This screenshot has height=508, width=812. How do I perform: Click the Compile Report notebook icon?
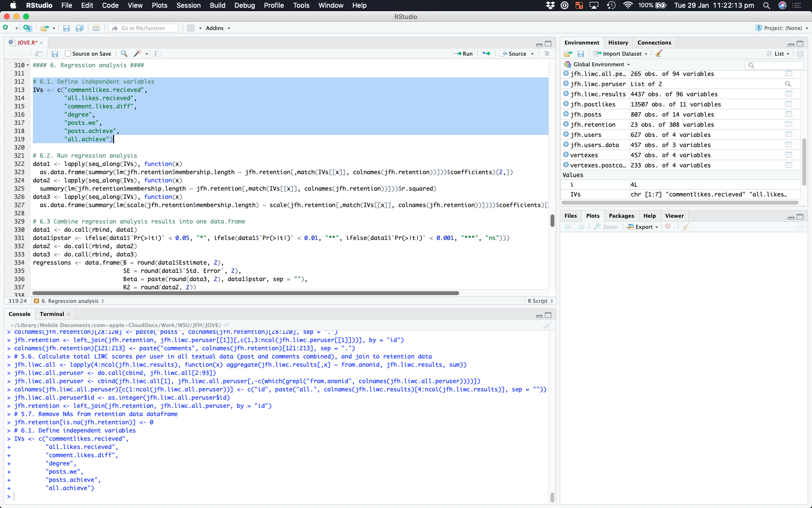tap(158, 54)
